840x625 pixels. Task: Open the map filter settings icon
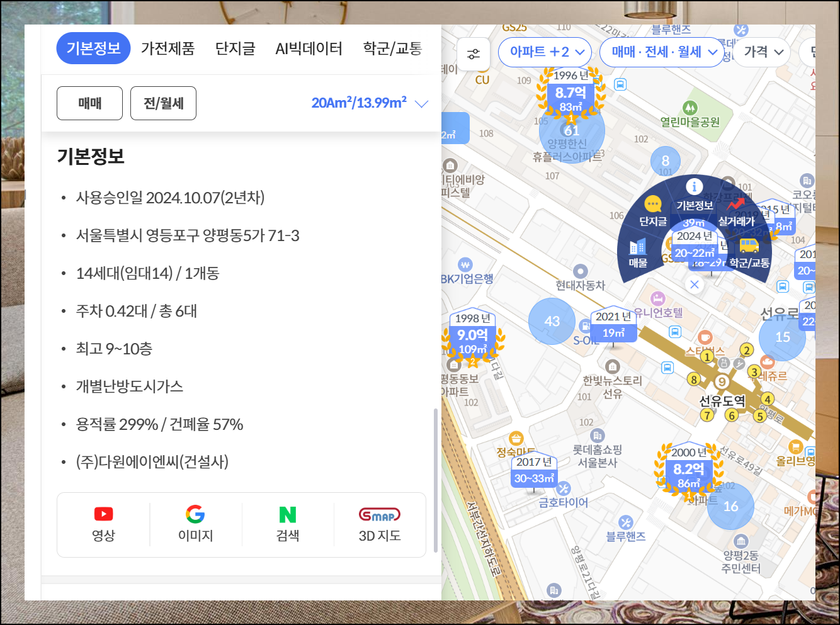[474, 53]
